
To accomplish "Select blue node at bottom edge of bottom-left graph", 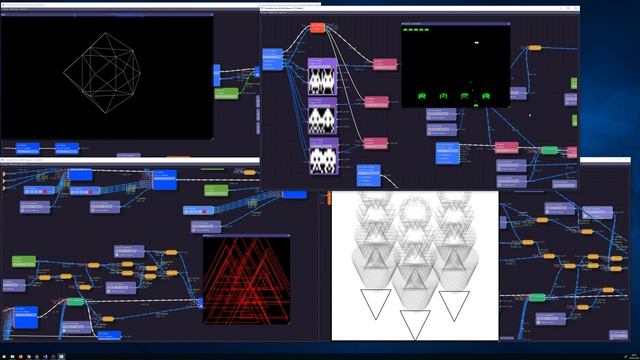I will (x=109, y=336).
